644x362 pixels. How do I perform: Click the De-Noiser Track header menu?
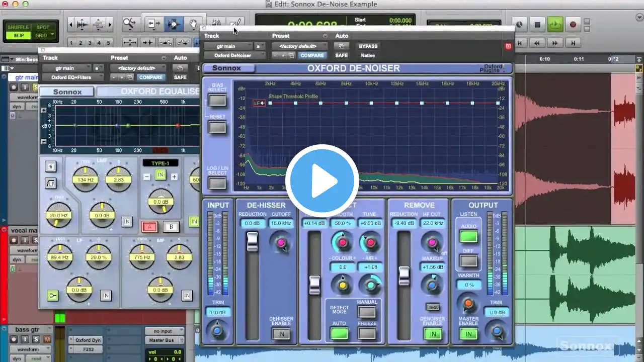click(212, 36)
